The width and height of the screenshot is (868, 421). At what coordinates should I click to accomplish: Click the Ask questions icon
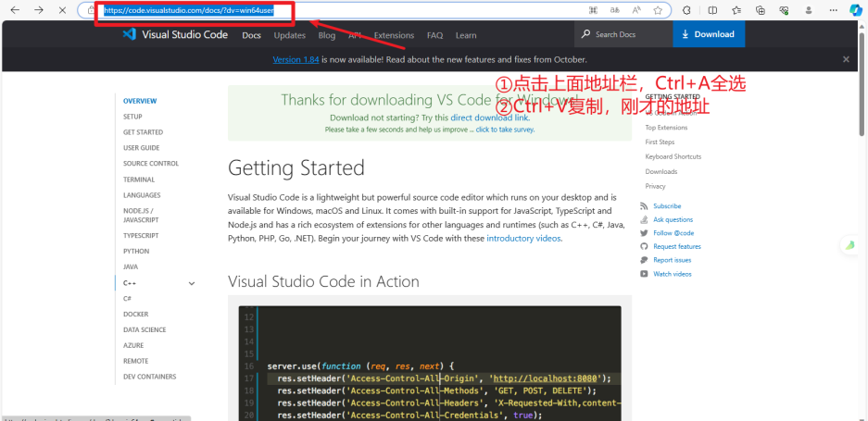(x=644, y=219)
